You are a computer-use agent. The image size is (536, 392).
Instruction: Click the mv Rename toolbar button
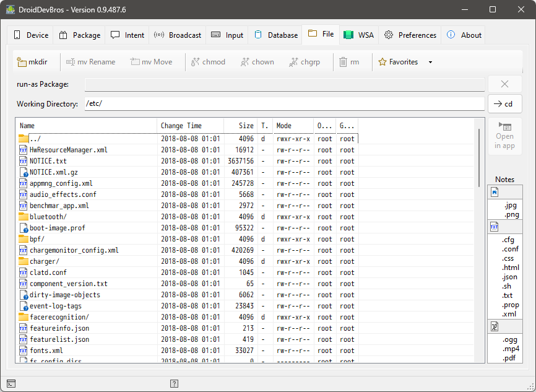90,62
